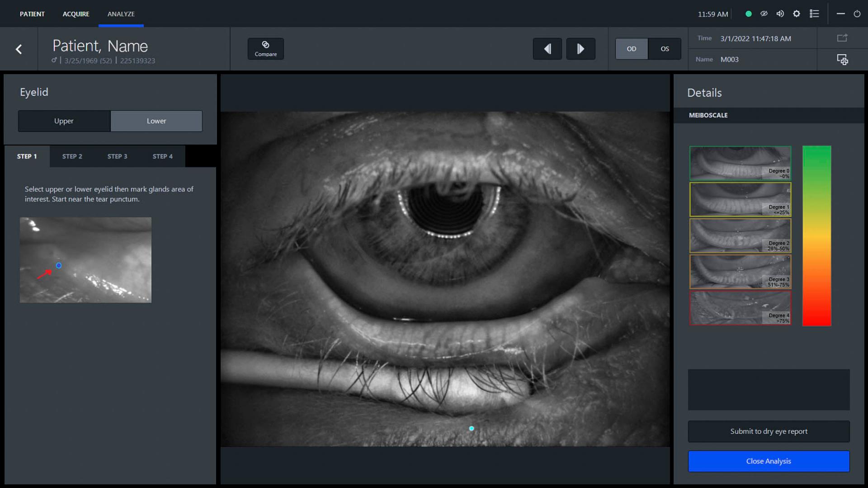Click the name value M003
This screenshot has width=868, height=488.
tap(729, 59)
